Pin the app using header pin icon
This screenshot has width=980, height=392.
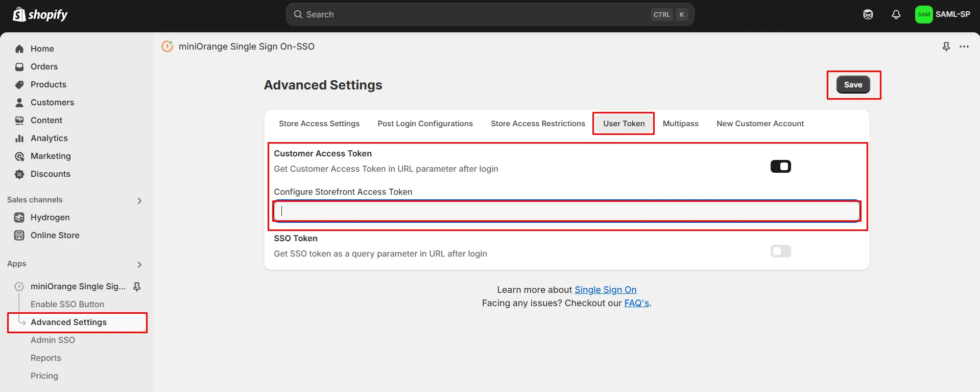click(x=946, y=47)
